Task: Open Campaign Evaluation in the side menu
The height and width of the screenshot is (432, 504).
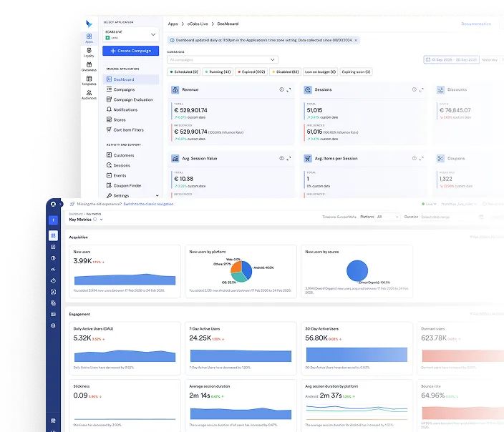Action: coord(130,99)
